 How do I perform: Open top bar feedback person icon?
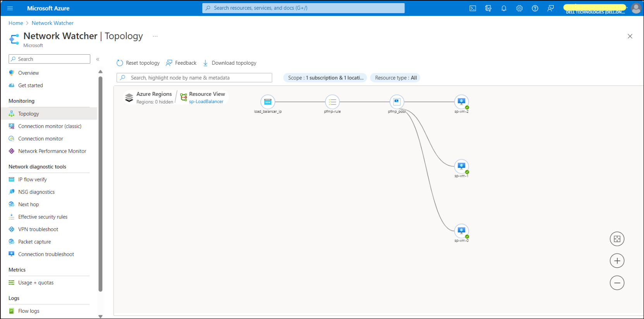pyautogui.click(x=550, y=8)
